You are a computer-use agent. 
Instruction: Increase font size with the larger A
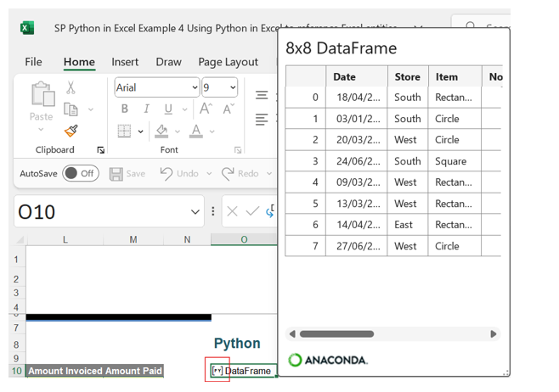pyautogui.click(x=206, y=109)
